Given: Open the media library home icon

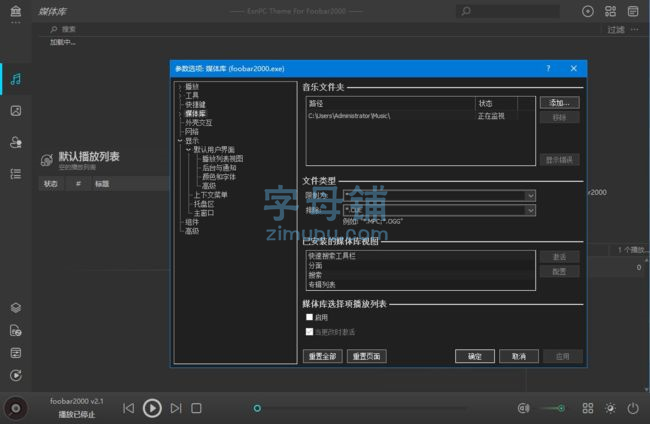Looking at the screenshot, I should pos(16,11).
